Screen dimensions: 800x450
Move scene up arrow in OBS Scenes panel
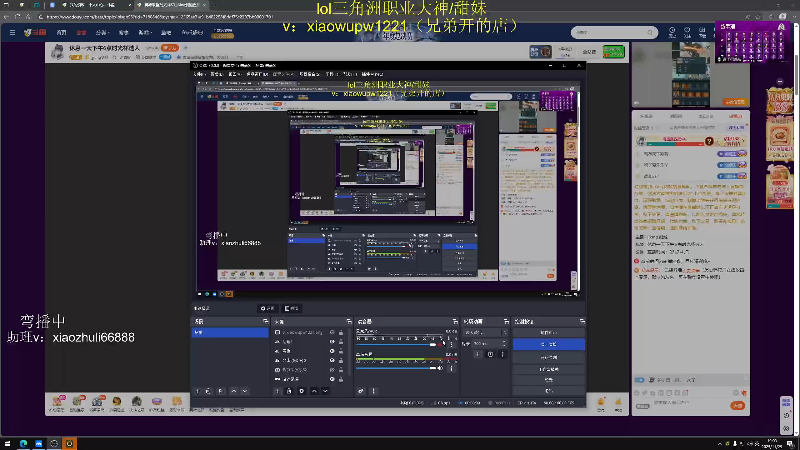pos(234,391)
